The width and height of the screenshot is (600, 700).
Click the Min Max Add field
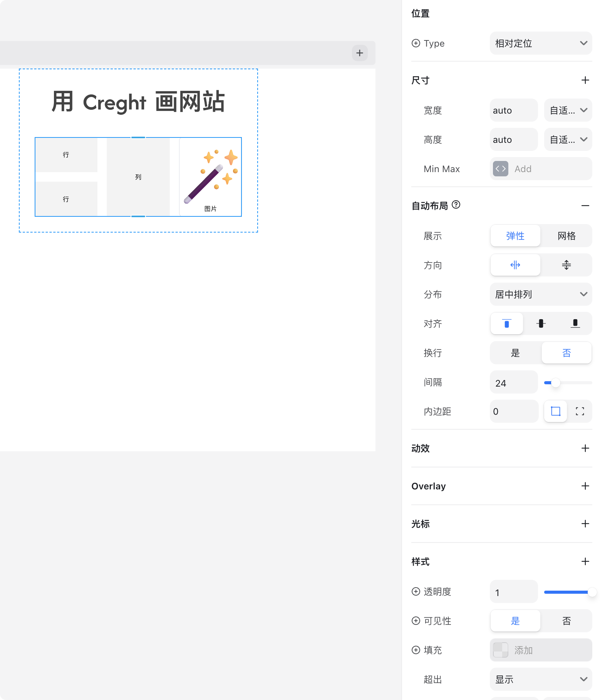[541, 169]
